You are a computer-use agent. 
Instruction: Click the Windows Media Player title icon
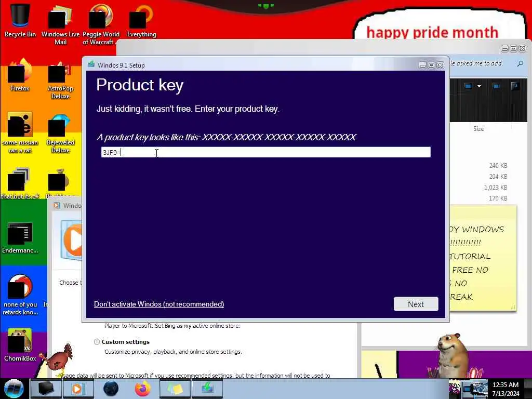(x=57, y=205)
